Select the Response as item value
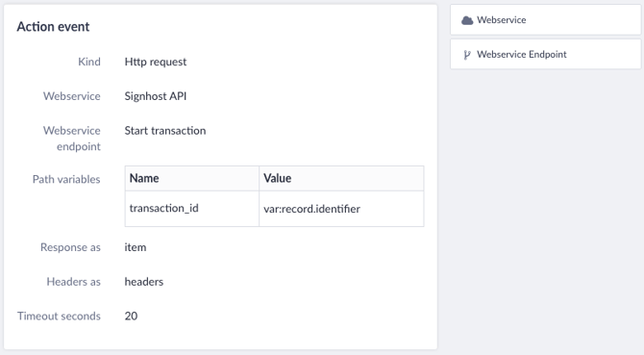Viewport: 644px width, 355px height. (136, 247)
